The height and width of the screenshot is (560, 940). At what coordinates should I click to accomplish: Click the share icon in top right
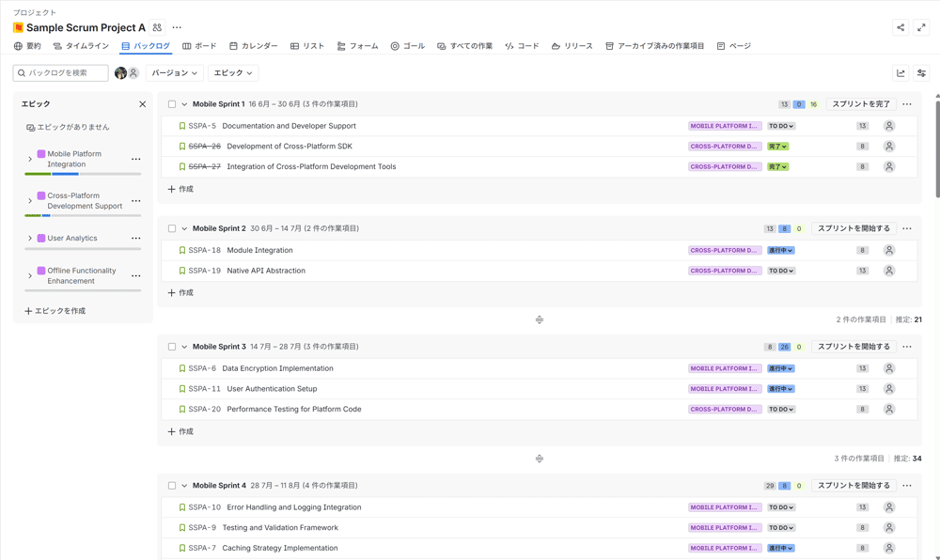(901, 28)
